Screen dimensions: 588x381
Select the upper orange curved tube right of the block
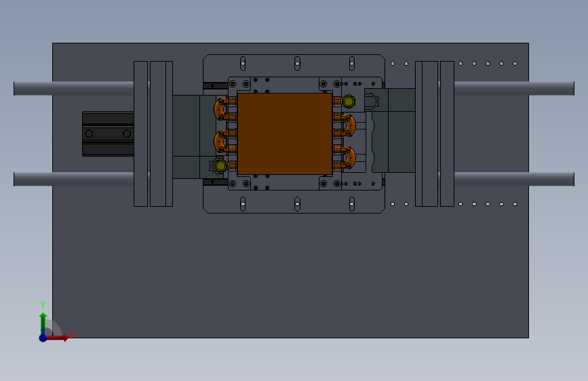pos(350,125)
